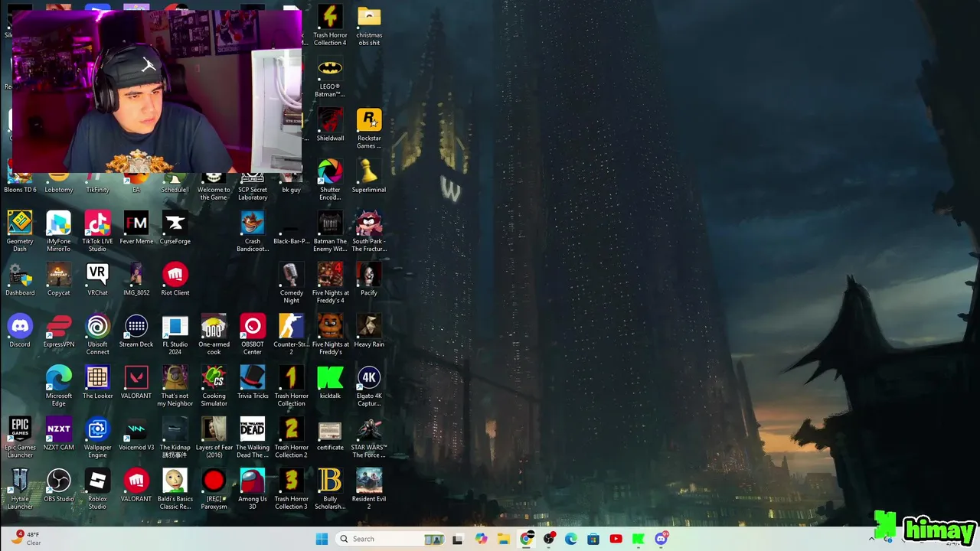Image resolution: width=980 pixels, height=551 pixels.
Task: Open the Superliminal desktop icon
Action: [369, 176]
